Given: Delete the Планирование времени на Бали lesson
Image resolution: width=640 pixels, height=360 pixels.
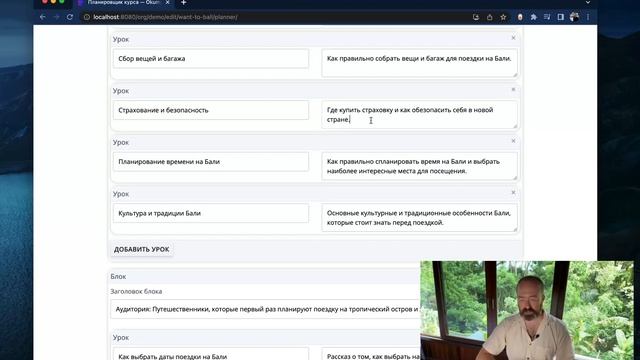Looking at the screenshot, I should [513, 141].
